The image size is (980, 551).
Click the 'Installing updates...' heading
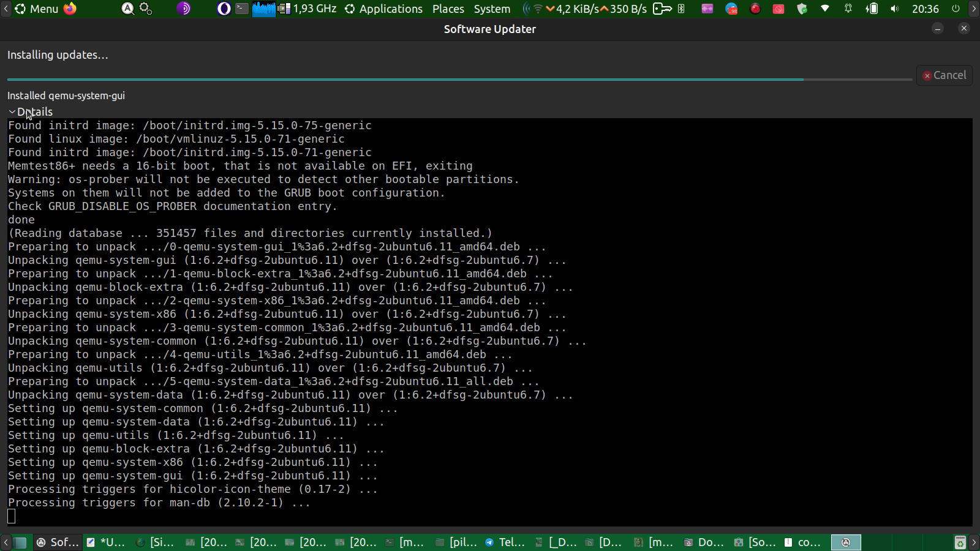pos(58,55)
